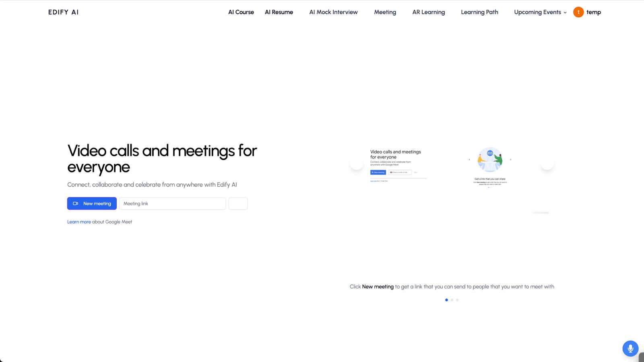Image resolution: width=644 pixels, height=362 pixels.
Task: Open AI Mock Interview
Action: coord(333,12)
